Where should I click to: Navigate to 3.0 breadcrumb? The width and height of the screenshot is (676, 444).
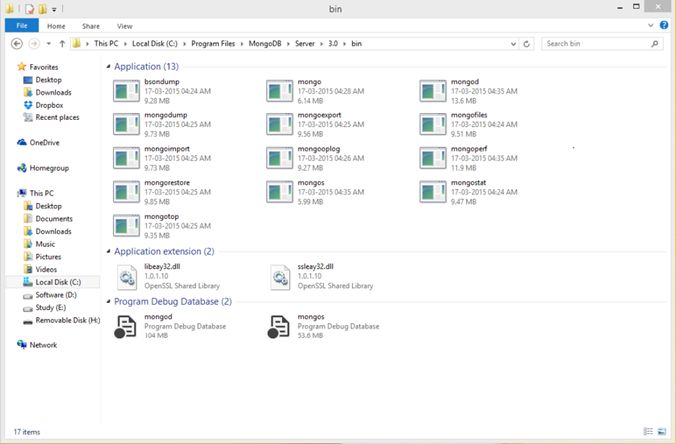[333, 44]
